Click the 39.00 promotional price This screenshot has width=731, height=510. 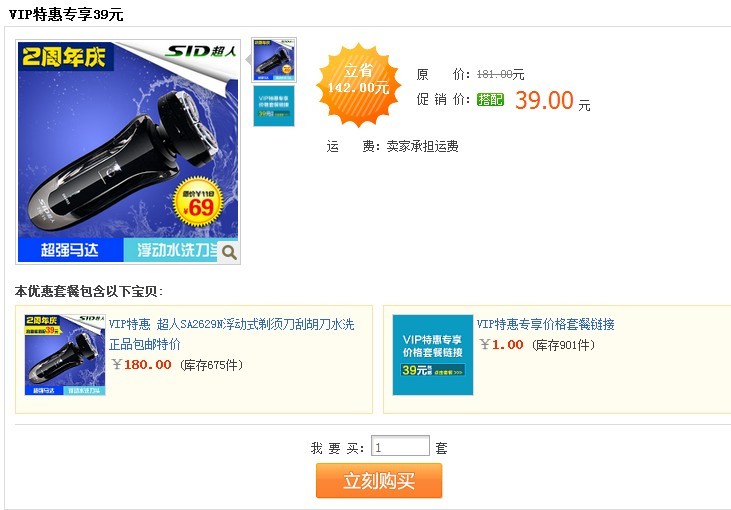click(544, 100)
